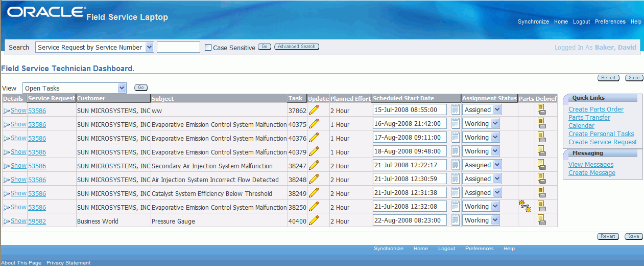Open Debrief icon for task 38247
Viewport: 644px width, 266px height.
point(542,164)
